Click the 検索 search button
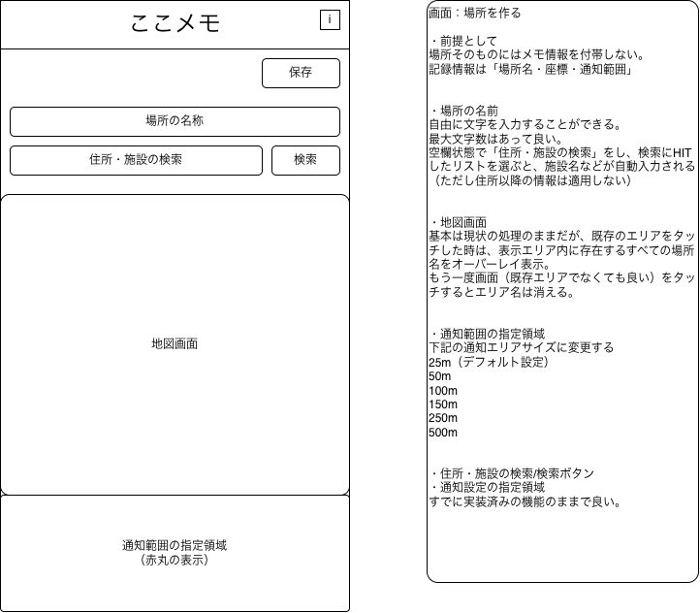The width and height of the screenshot is (700, 613). 305,160
